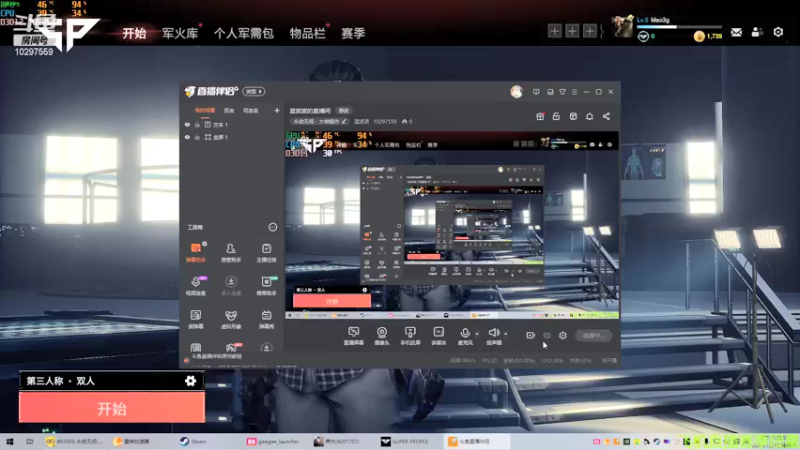
Task: Open streaming settings gear near record icon
Action: pos(563,335)
